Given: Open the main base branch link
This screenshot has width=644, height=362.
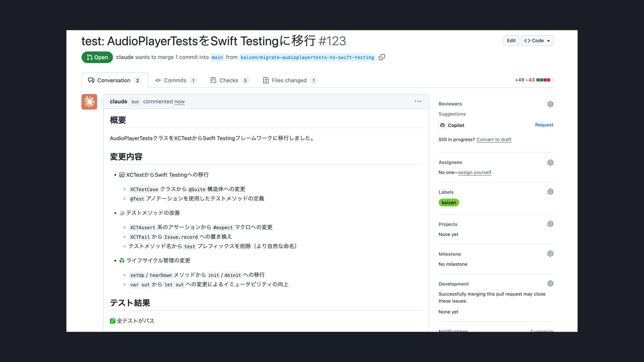Looking at the screenshot, I should coord(217,57).
